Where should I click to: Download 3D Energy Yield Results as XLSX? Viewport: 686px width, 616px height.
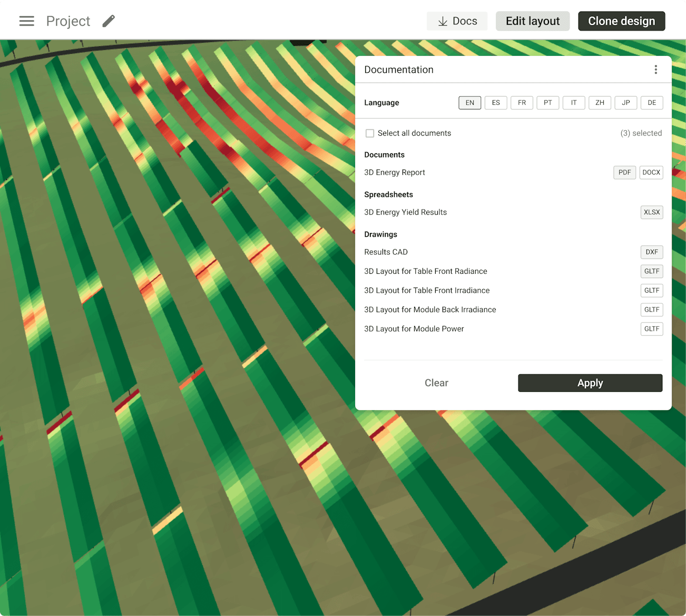652,212
